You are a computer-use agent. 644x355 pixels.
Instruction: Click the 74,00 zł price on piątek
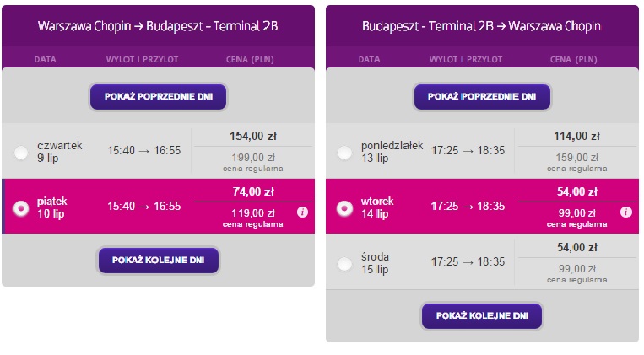click(x=253, y=191)
